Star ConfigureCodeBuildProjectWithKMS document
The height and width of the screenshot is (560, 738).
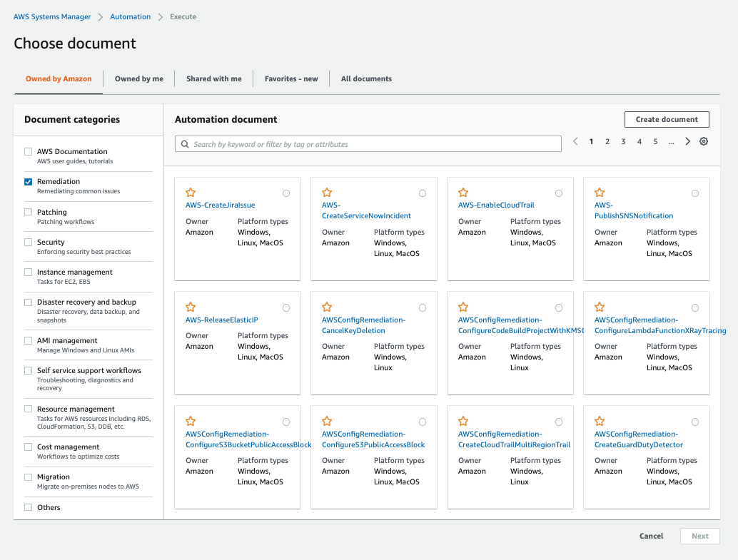click(463, 307)
